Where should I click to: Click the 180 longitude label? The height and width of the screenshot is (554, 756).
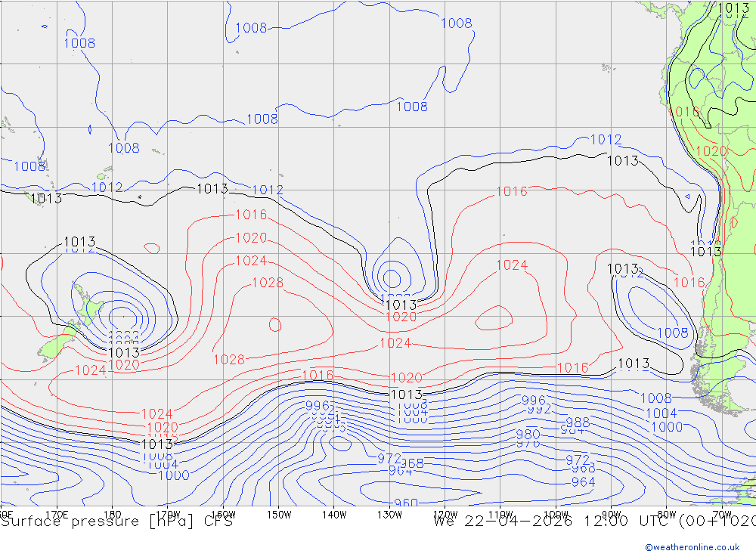click(113, 515)
